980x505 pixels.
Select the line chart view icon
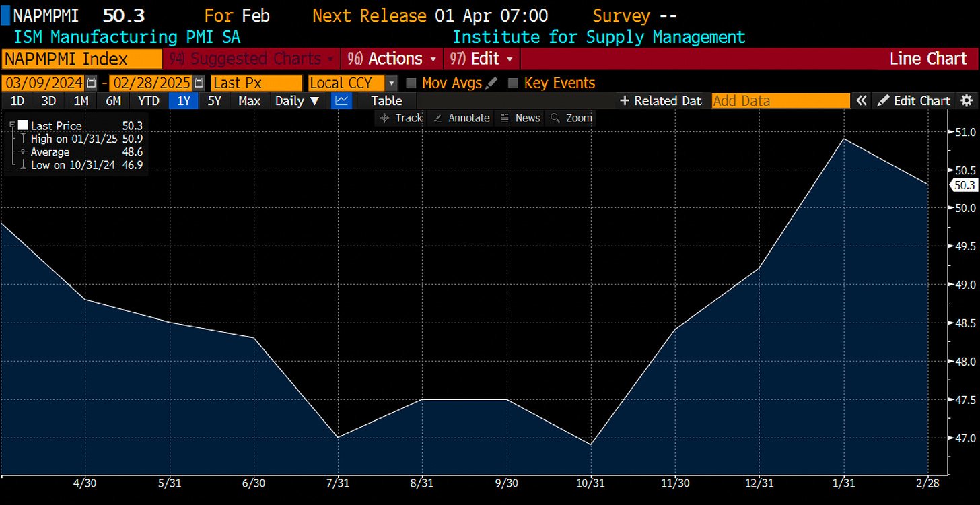(342, 101)
